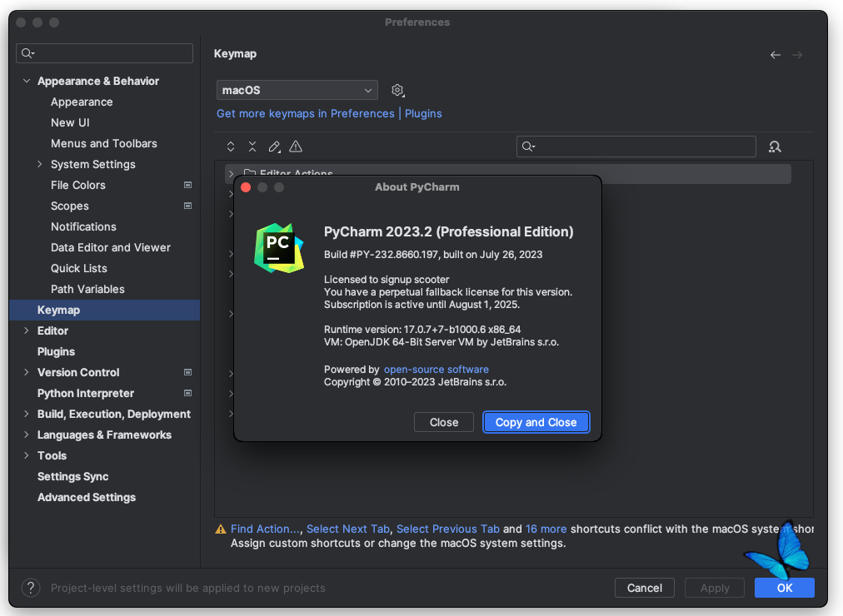The height and width of the screenshot is (616, 843).
Task: Select the Keymap settings page
Action: click(x=104, y=310)
